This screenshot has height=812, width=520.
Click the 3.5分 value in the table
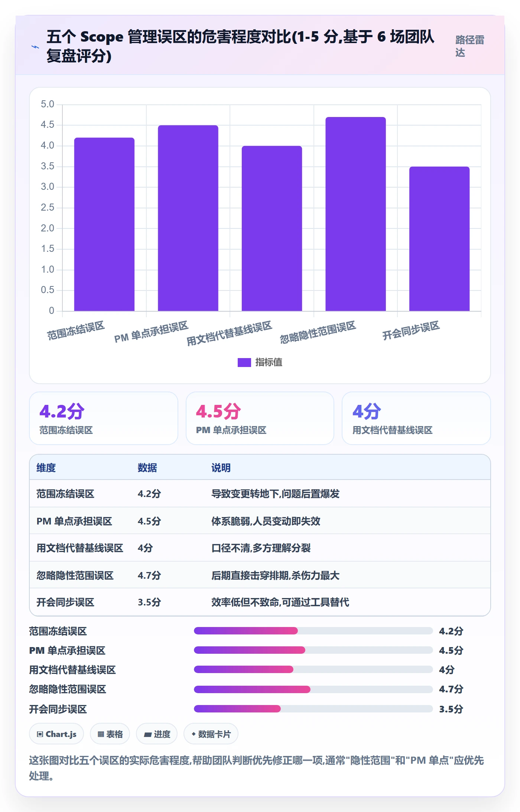[x=149, y=602]
